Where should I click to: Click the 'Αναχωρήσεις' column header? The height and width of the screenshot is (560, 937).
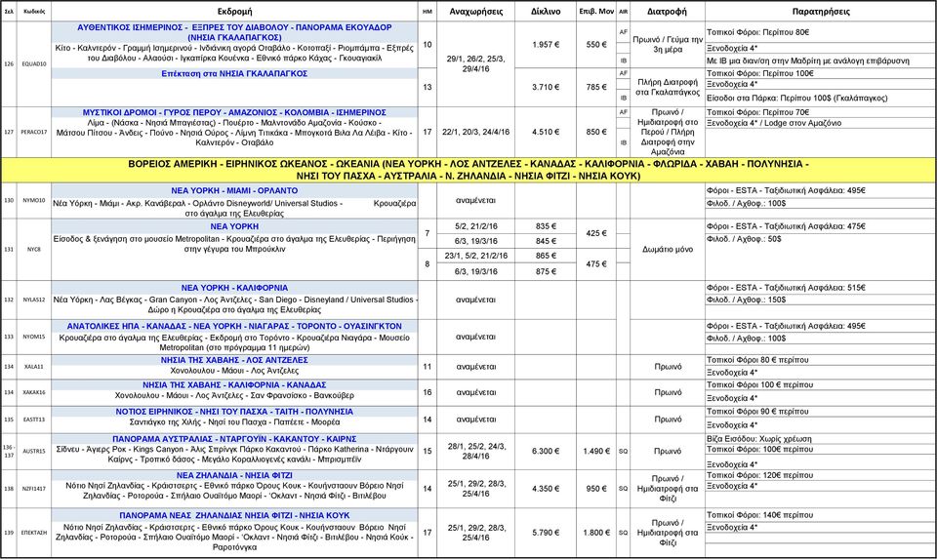[x=475, y=12]
